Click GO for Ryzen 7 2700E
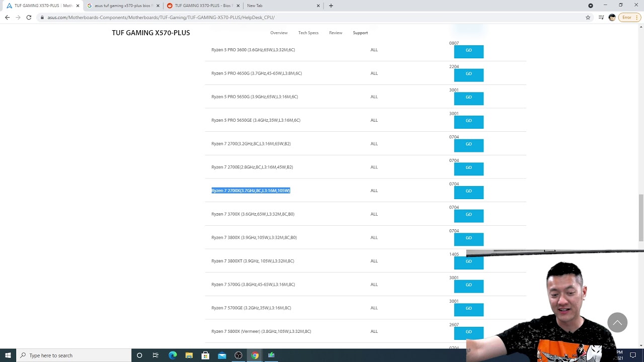644x362 pixels. 468,168
